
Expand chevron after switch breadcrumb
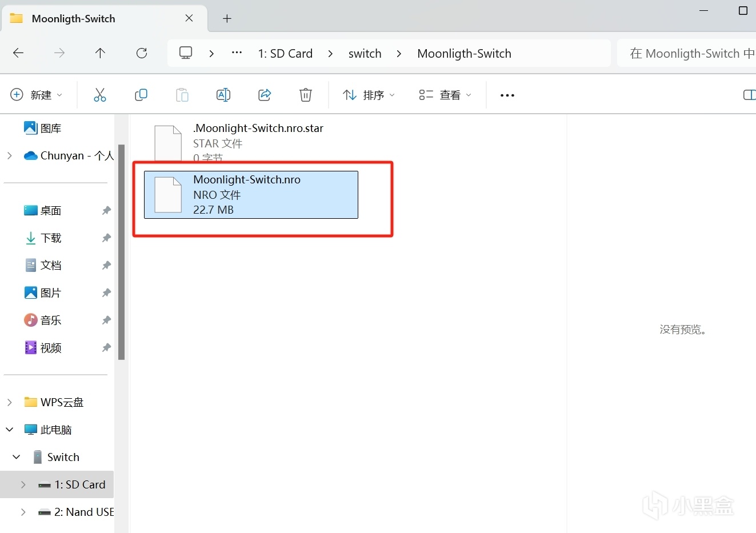[x=399, y=53]
